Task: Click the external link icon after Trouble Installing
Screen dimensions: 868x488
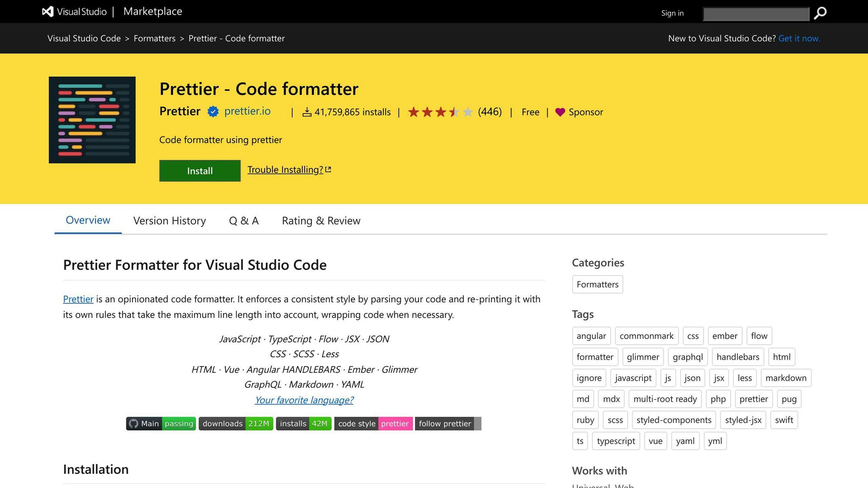Action: click(x=328, y=169)
